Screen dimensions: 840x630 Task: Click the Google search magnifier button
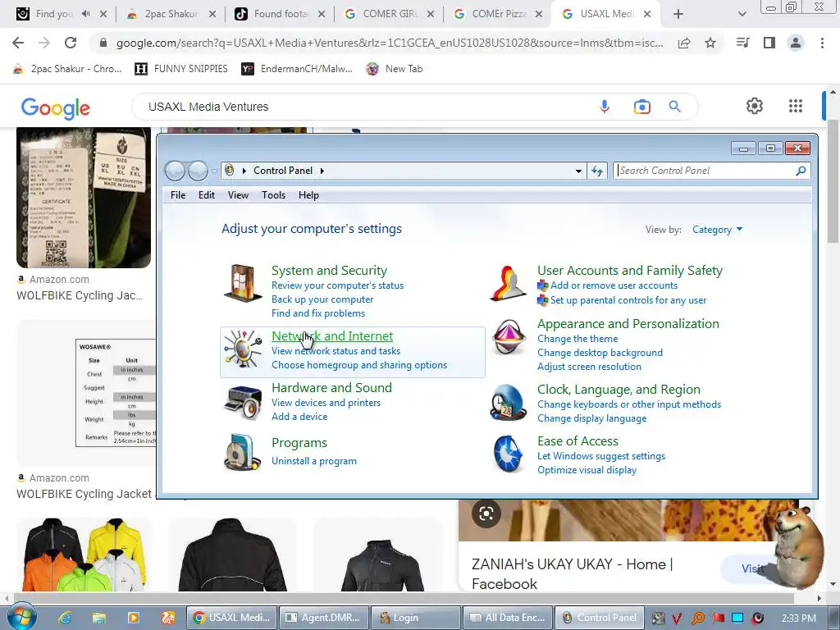click(675, 107)
